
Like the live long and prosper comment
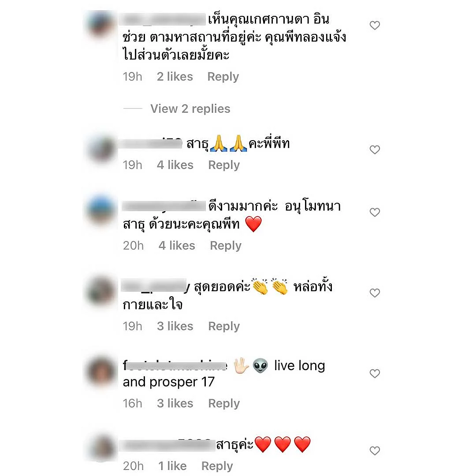(x=375, y=373)
